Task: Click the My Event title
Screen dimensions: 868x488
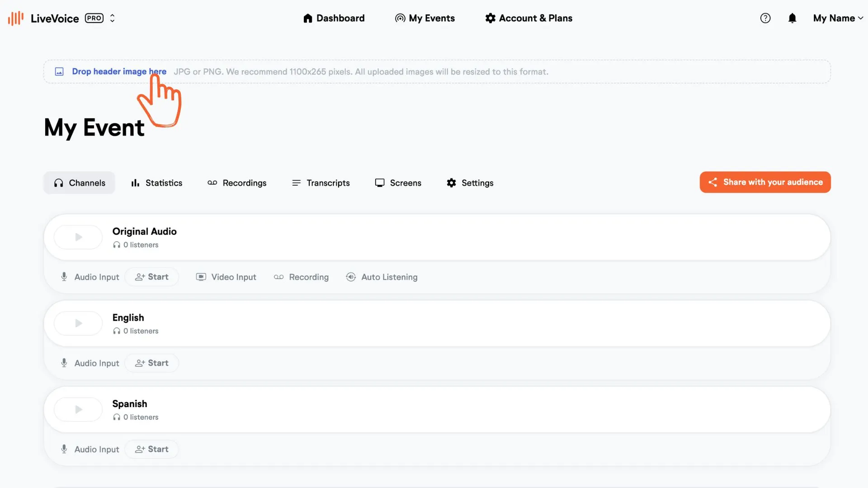Action: point(94,128)
